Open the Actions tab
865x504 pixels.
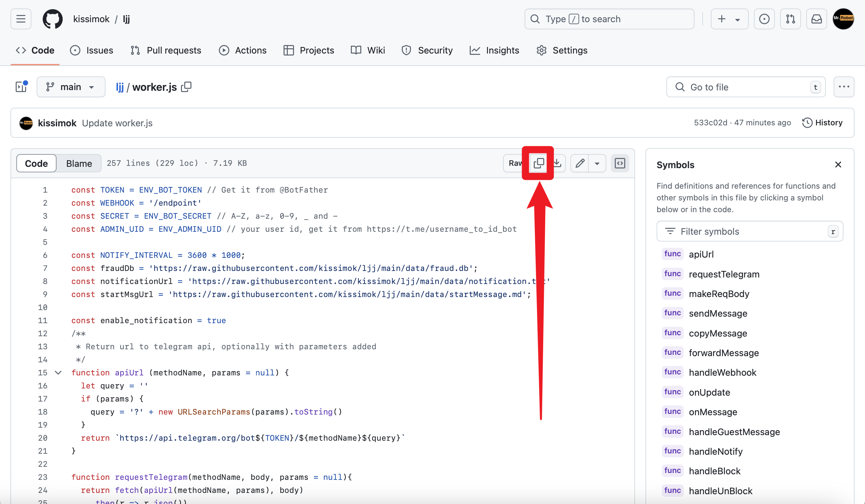tap(243, 51)
